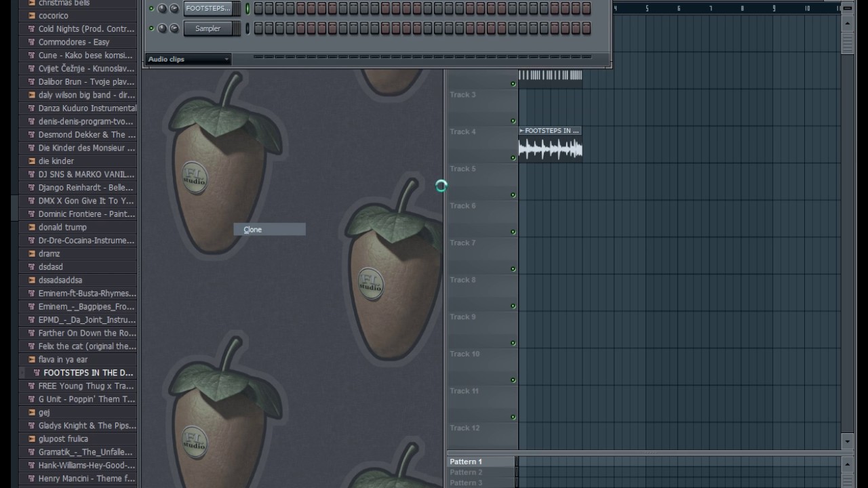Mute Track 5 in the playlist
868x488 pixels.
tap(513, 195)
